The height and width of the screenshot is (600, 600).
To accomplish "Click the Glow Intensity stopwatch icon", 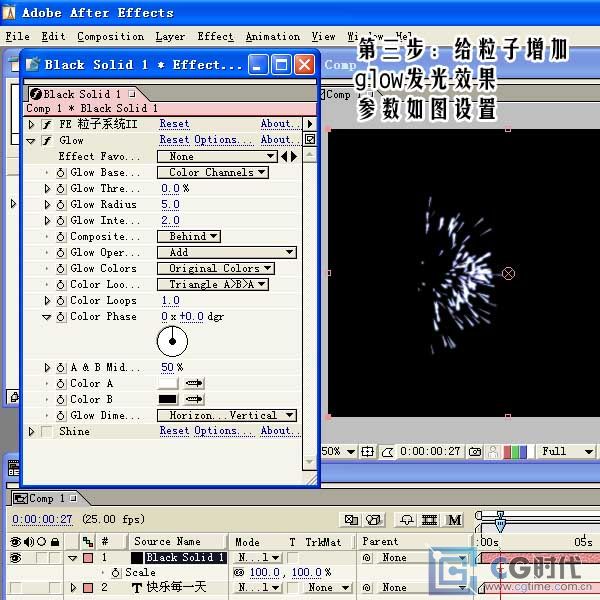I will 60,221.
